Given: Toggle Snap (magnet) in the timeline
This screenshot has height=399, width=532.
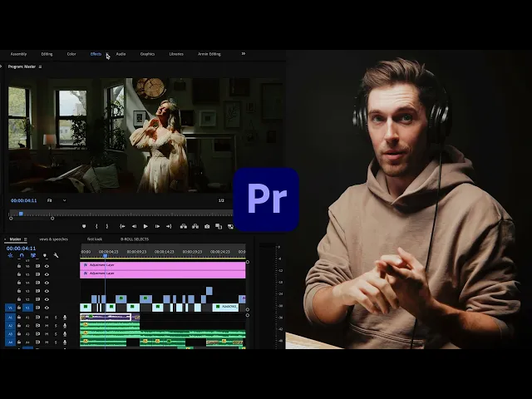Looking at the screenshot, I should click(22, 255).
